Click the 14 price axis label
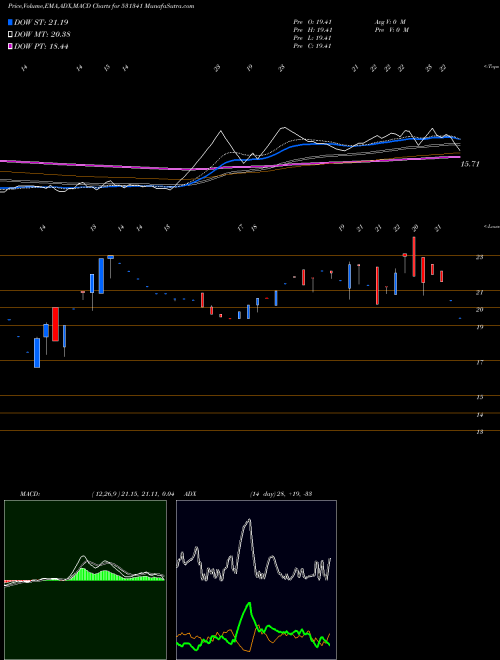The image size is (500, 660). 479,415
